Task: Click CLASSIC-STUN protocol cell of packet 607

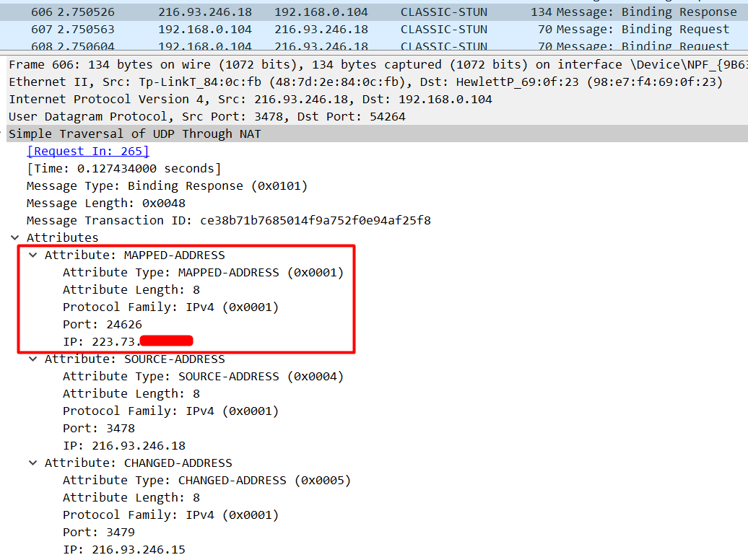Action: tap(443, 30)
